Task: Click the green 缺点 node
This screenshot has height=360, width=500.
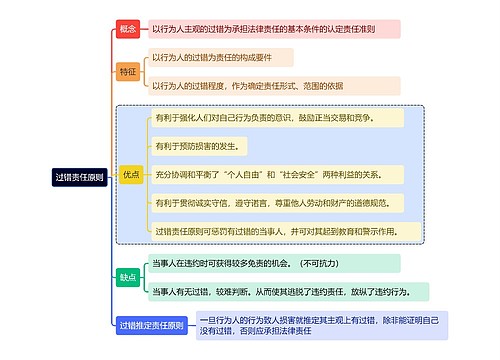Action: (128, 277)
